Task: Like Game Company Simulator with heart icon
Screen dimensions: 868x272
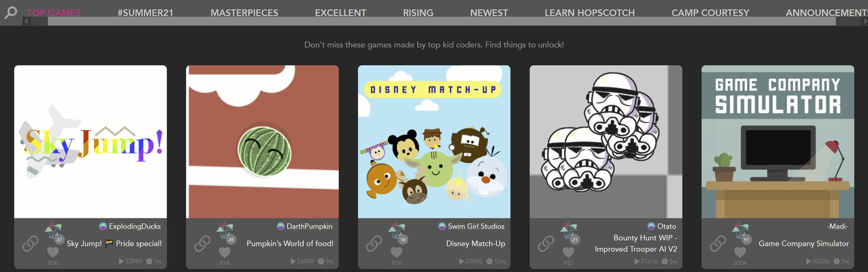Action: point(740,252)
